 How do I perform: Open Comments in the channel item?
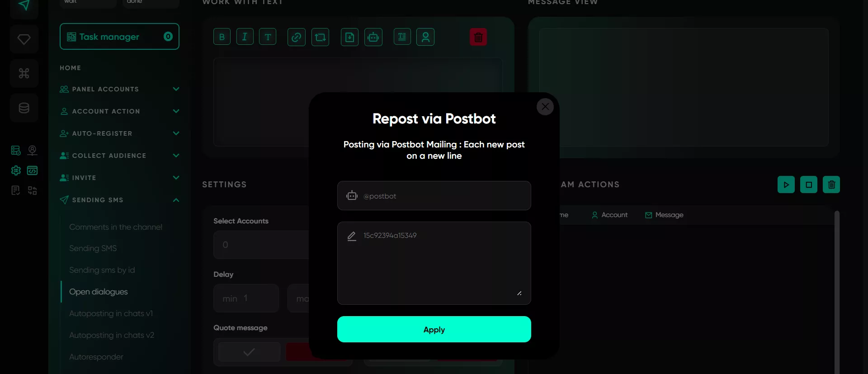click(x=116, y=227)
